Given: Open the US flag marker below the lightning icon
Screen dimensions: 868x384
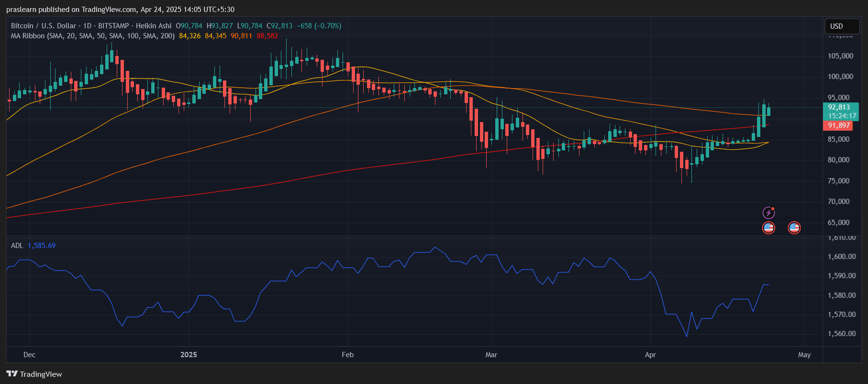Looking at the screenshot, I should [x=768, y=228].
